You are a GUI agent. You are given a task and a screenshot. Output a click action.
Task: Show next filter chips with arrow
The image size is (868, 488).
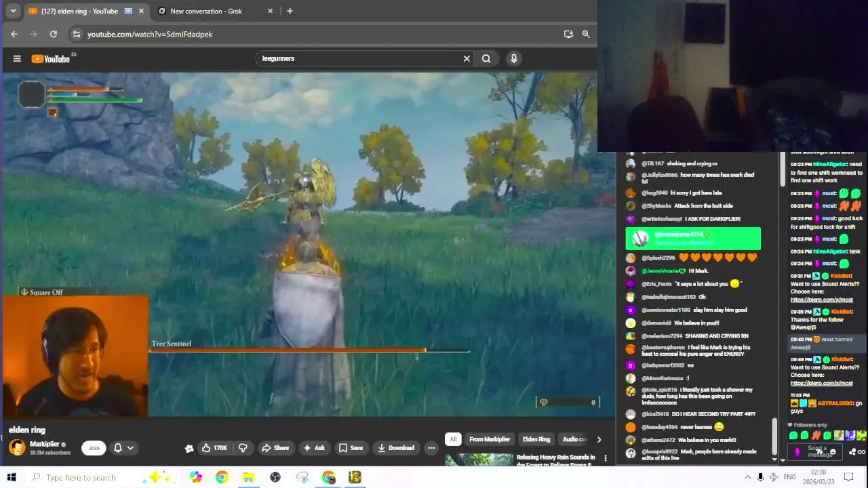599,439
